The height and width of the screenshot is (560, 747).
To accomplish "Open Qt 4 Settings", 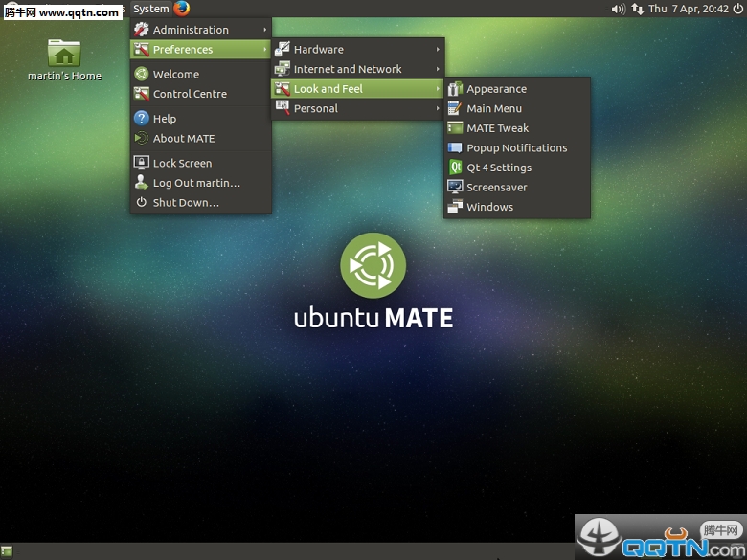I will 498,168.
